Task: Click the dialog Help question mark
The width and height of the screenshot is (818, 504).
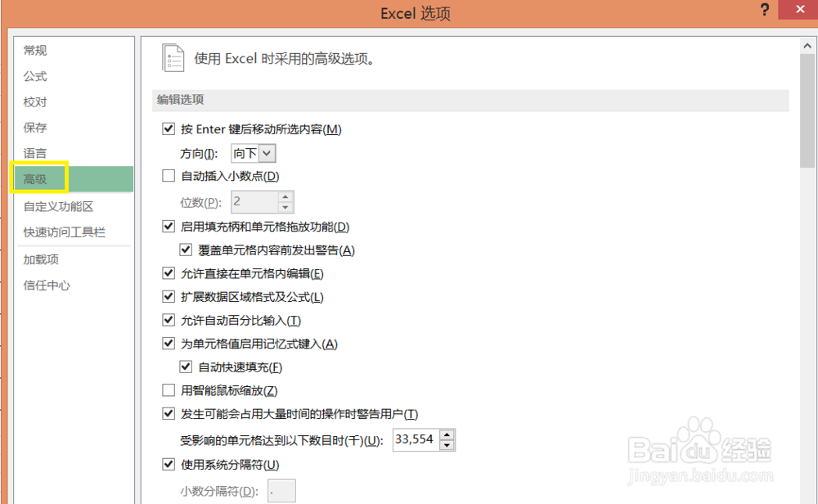Action: [764, 10]
